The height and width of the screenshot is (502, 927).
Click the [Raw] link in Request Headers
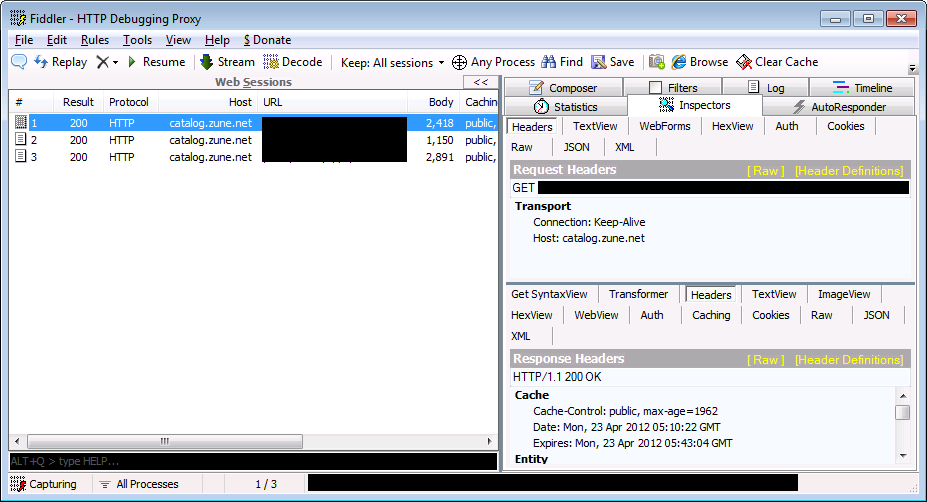click(x=766, y=171)
